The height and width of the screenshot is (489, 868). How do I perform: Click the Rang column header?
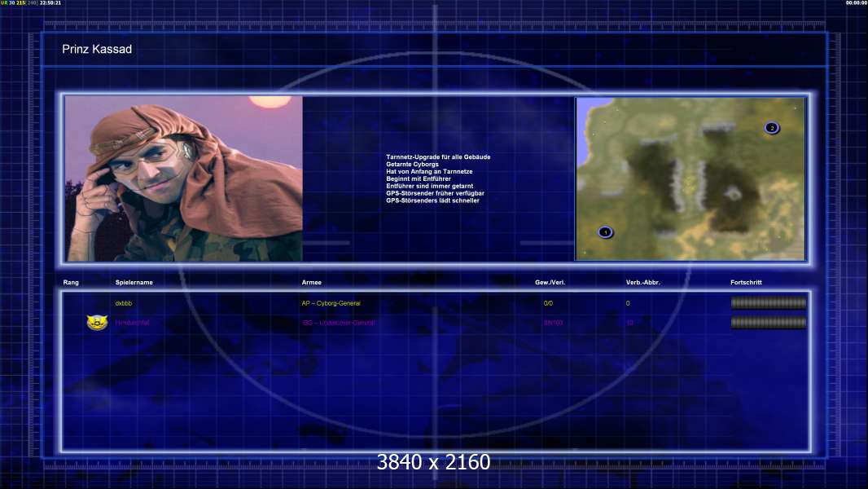71,283
